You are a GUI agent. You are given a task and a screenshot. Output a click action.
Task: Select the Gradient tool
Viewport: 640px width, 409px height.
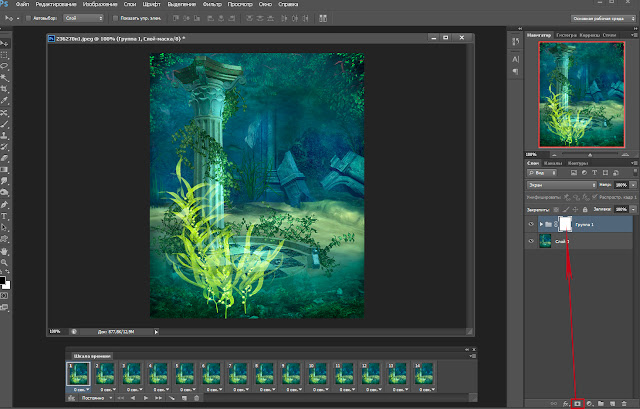point(4,169)
